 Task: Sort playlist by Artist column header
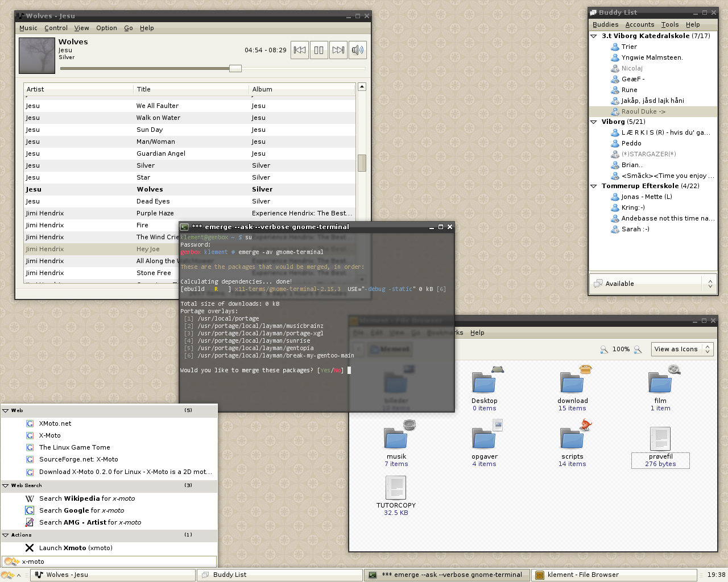79,89
